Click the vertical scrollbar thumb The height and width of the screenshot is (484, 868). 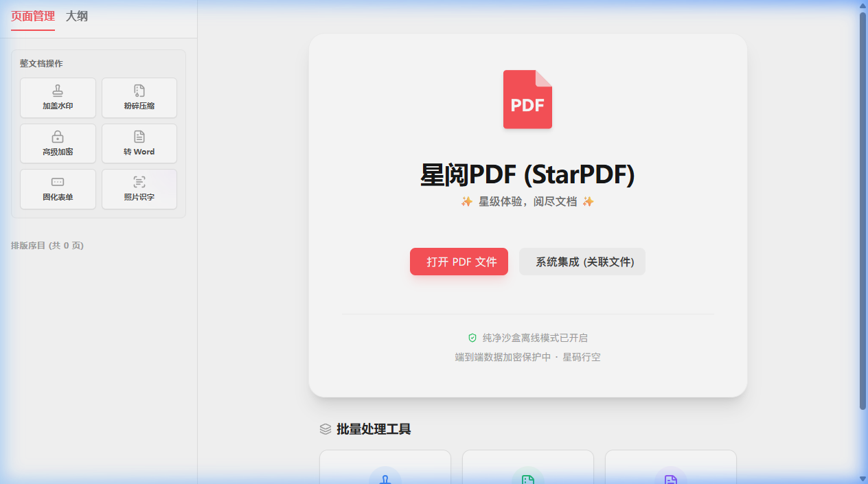(x=863, y=211)
